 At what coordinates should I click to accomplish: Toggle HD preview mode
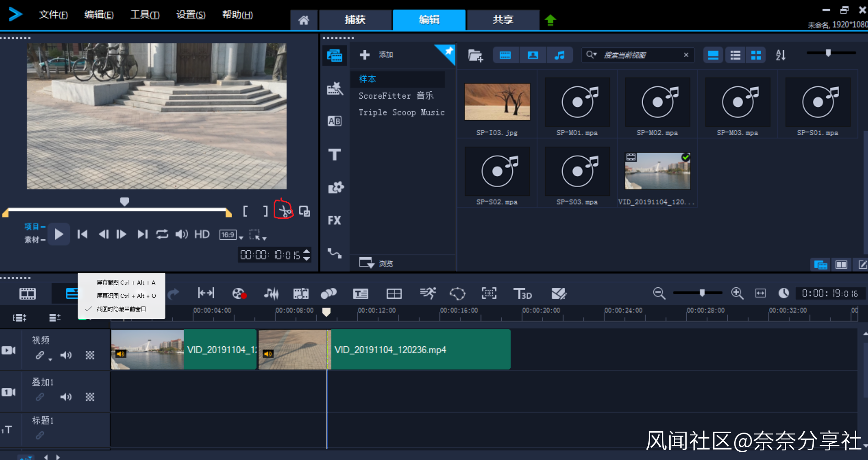pyautogui.click(x=202, y=234)
